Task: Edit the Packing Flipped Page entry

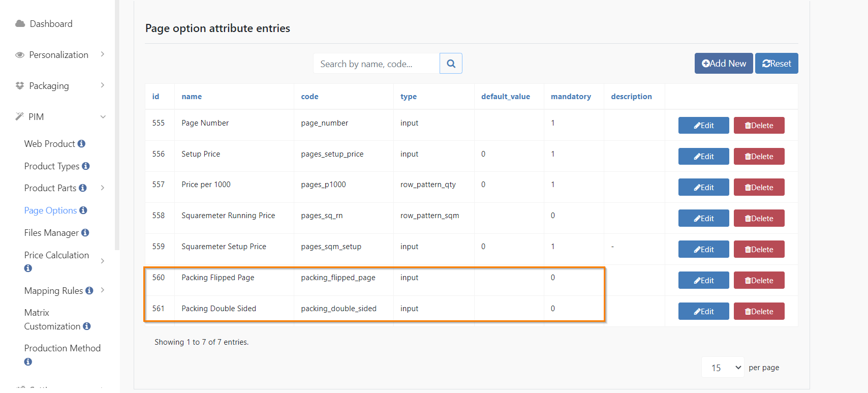Action: coord(704,281)
